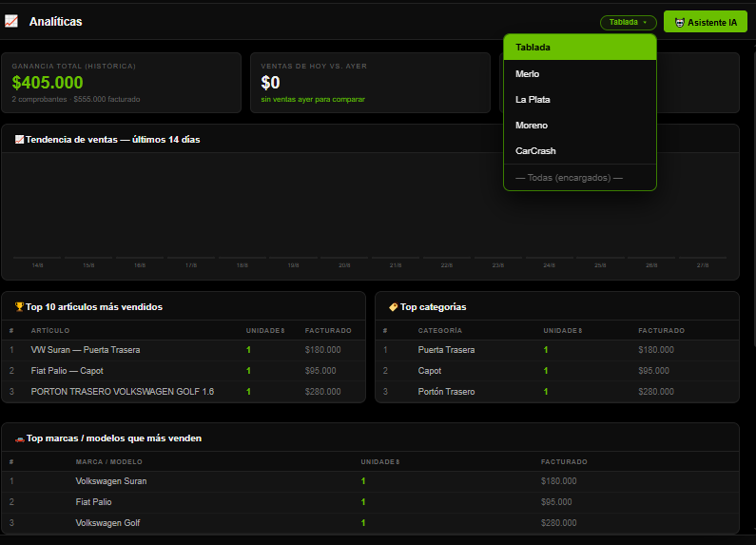Click the $0 sales today value
This screenshot has width=756, height=545.
pyautogui.click(x=270, y=83)
